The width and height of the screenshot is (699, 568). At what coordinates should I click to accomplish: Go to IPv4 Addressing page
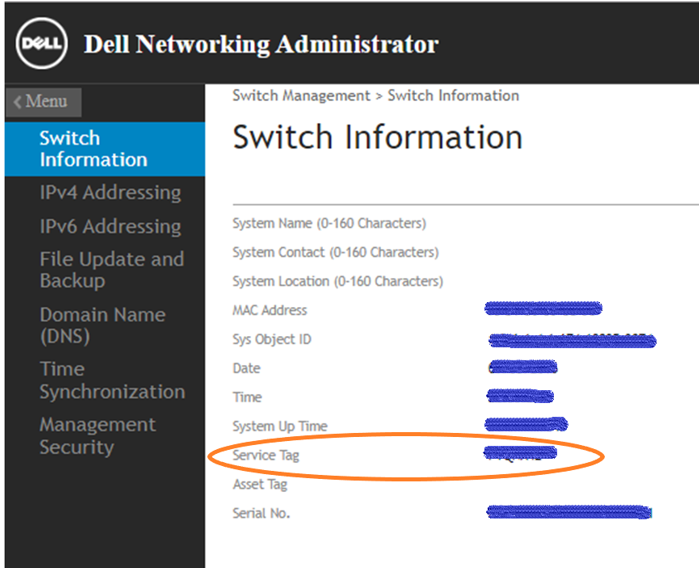coord(110,193)
